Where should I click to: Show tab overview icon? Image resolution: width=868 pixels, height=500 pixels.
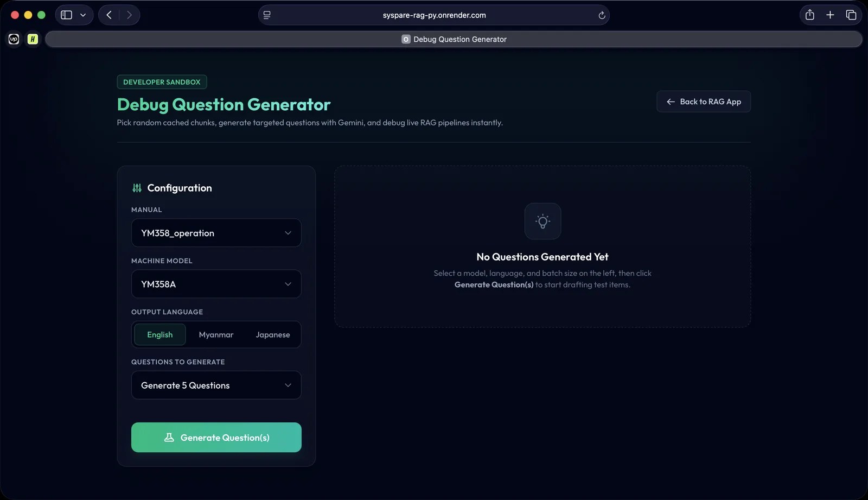851,15
